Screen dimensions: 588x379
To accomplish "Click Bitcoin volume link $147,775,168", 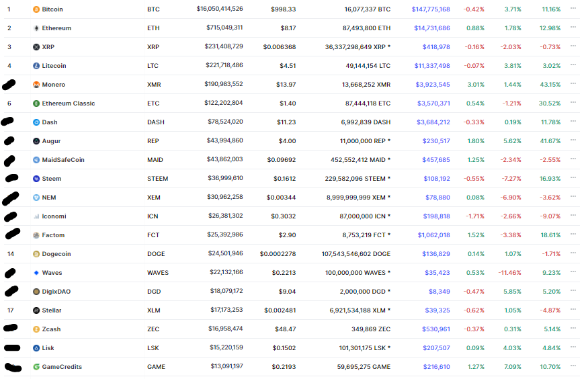I will click(x=431, y=9).
